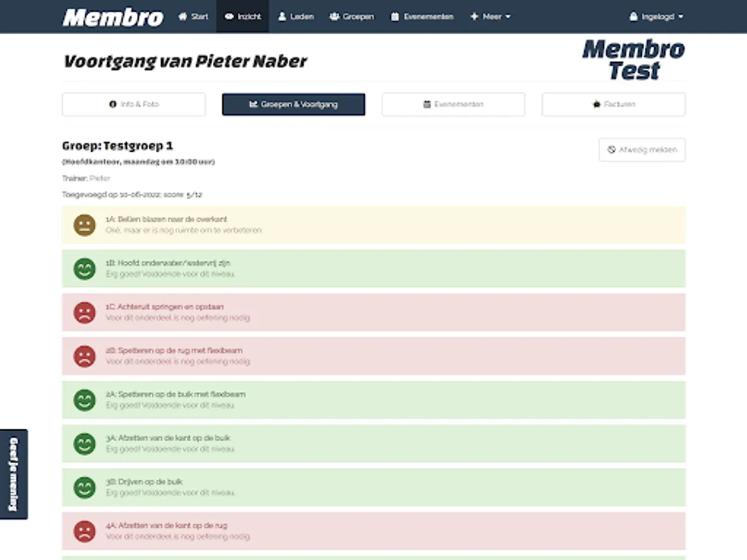Open the Geef je mening feedback tab
The width and height of the screenshot is (747, 560).
click(x=14, y=474)
